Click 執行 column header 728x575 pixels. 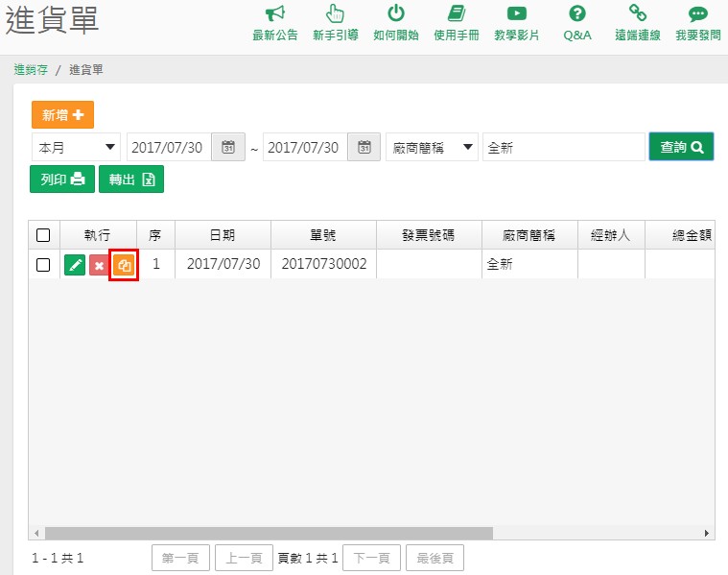point(98,235)
